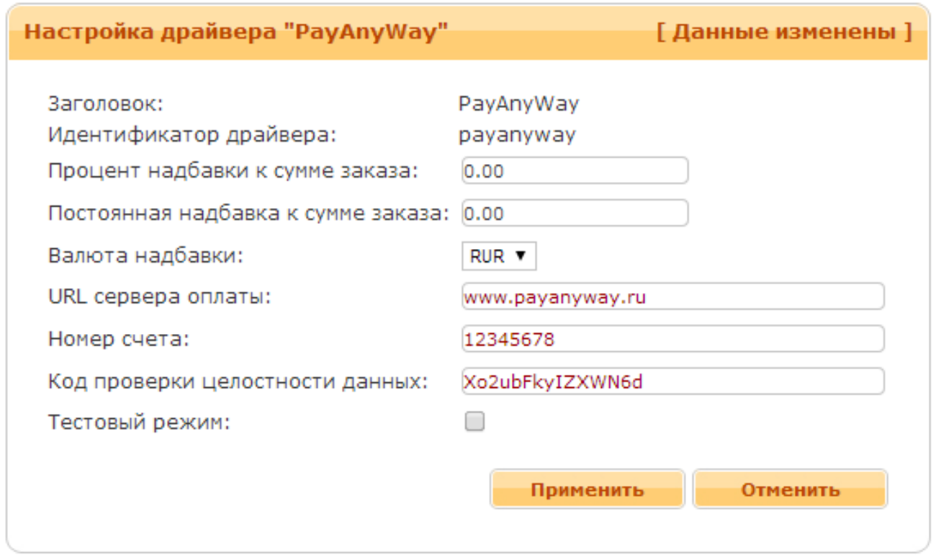Focus the Процент надбавки к сумме заказа field
Viewport: 936px width, 560px height.
pyautogui.click(x=575, y=171)
